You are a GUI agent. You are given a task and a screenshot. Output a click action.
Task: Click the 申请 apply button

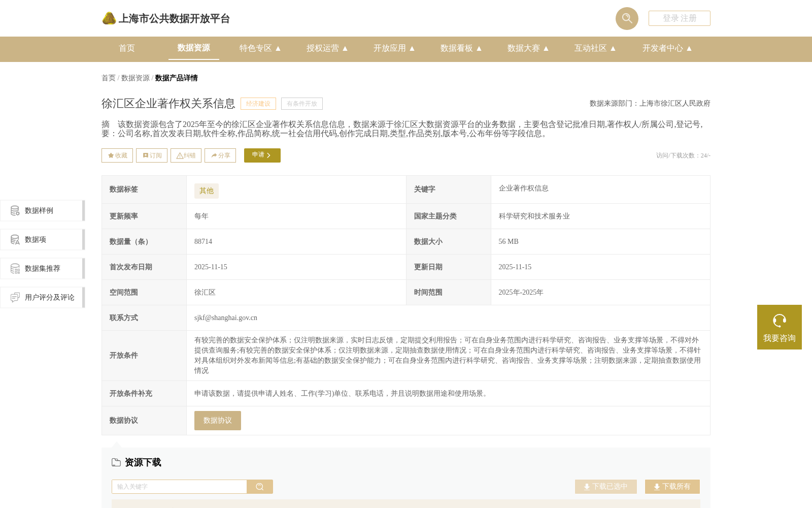262,155
